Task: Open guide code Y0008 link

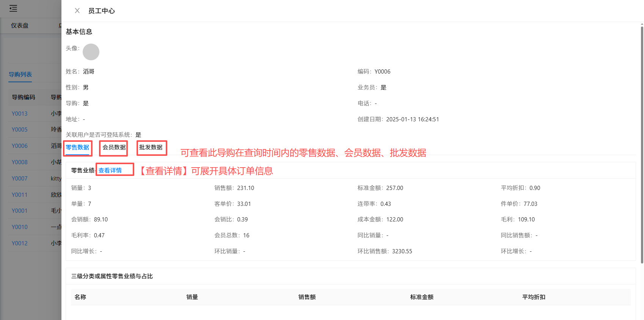Action: click(x=20, y=162)
